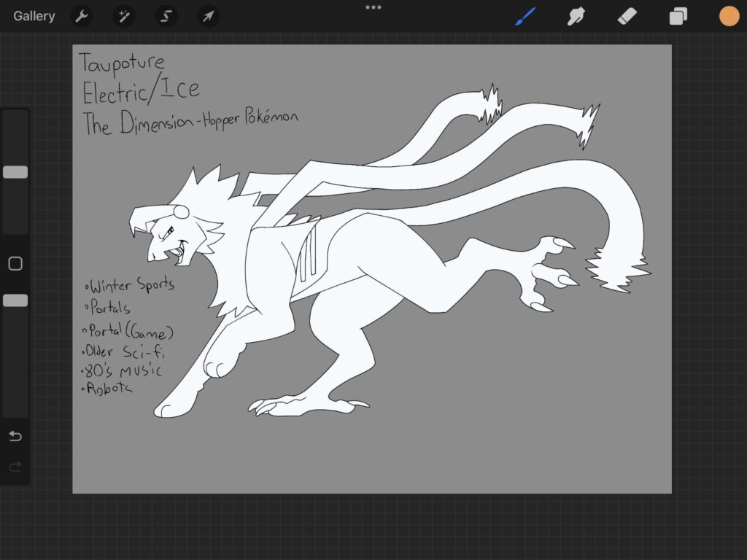This screenshot has width=747, height=560.
Task: Return to the Gallery
Action: click(33, 15)
